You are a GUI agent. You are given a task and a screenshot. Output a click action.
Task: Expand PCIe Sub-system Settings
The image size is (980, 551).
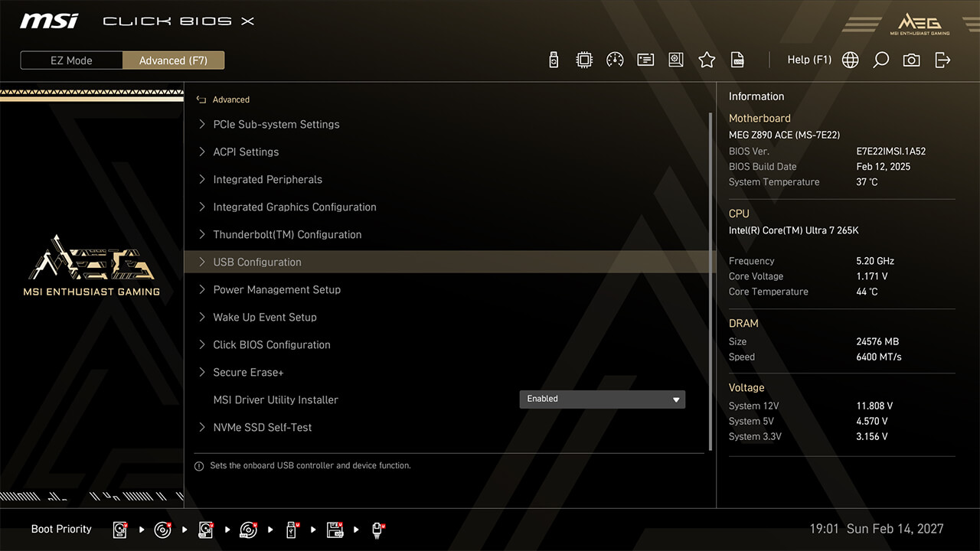[276, 124]
